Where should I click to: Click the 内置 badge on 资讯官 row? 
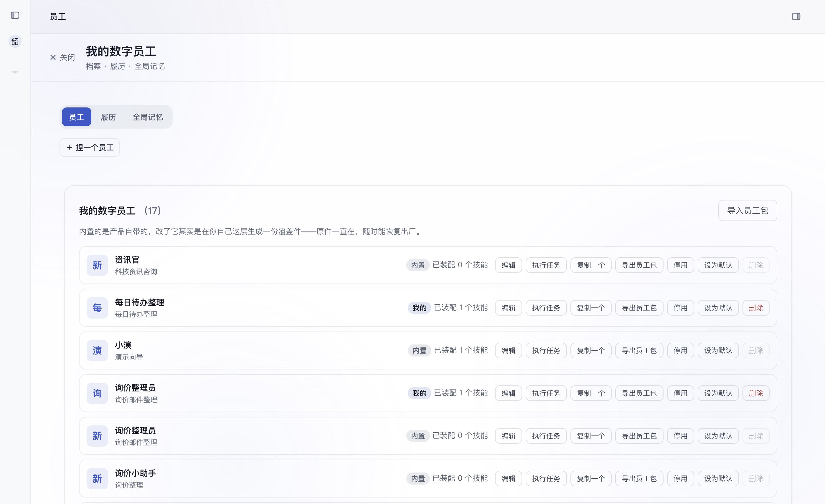tap(418, 265)
